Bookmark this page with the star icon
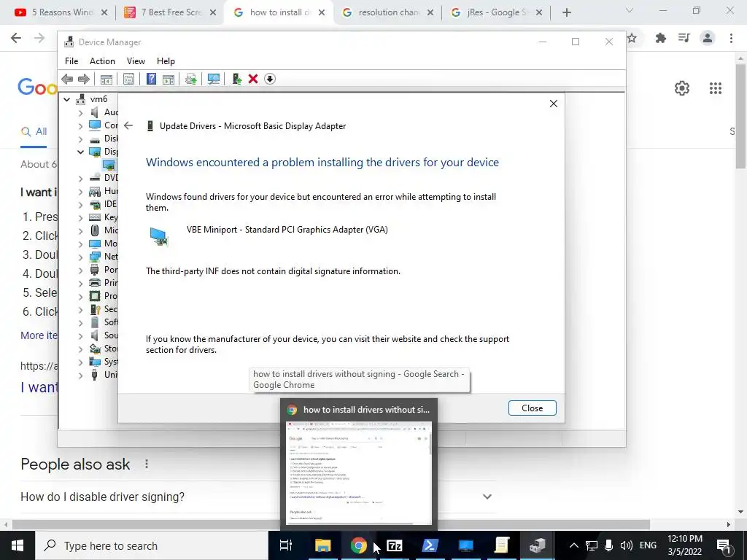Image resolution: width=747 pixels, height=560 pixels. point(632,38)
